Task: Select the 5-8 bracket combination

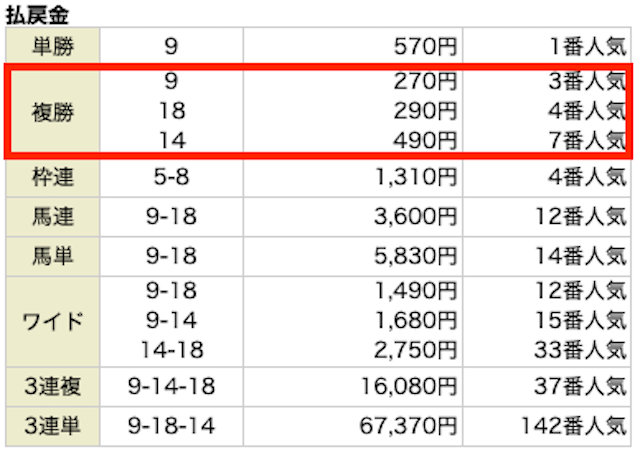Action: coord(171,177)
